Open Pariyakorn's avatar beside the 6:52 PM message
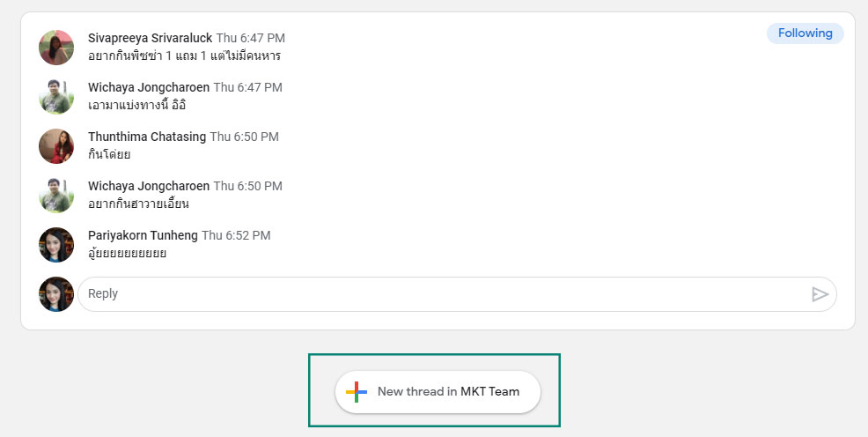 (56, 245)
